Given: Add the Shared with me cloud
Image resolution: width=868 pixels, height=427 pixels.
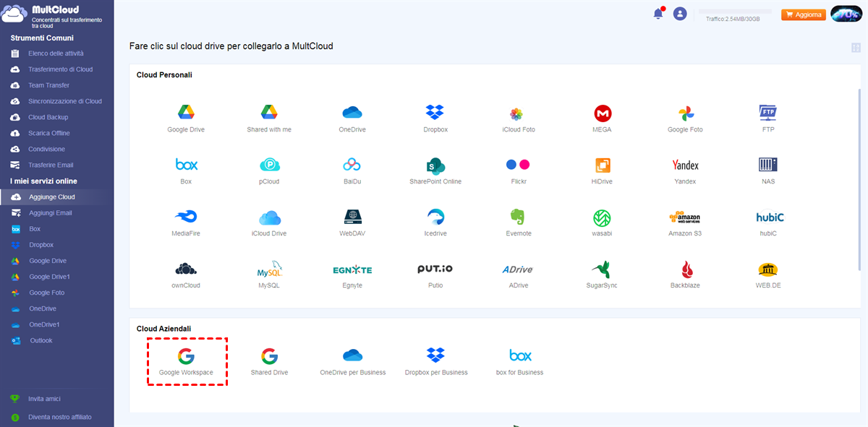Looking at the screenshot, I should (x=269, y=113).
